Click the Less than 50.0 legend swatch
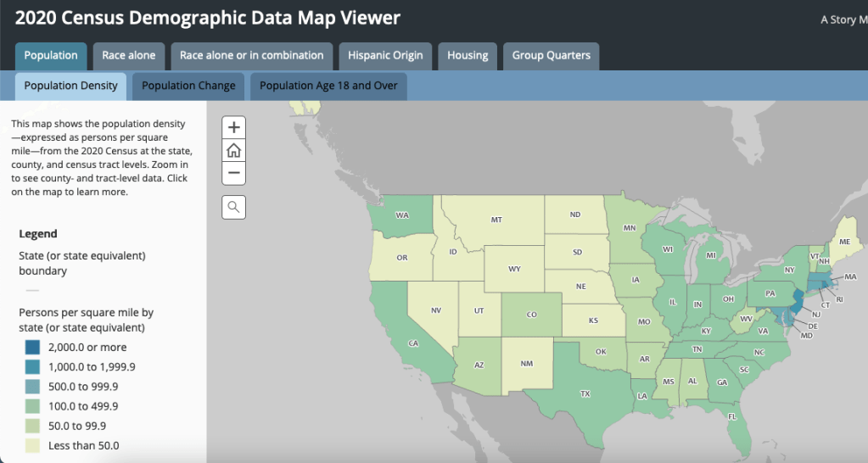 (32, 445)
